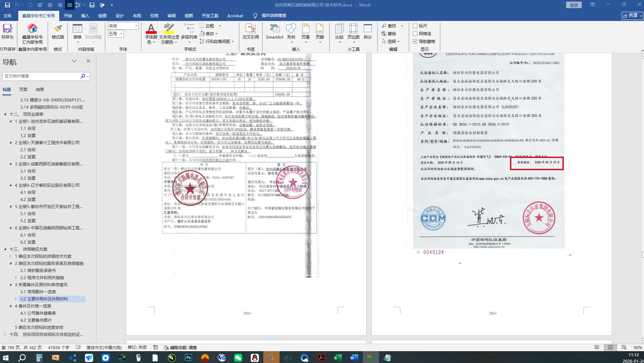Enable the 网格线 gridlines checkbox
The width and height of the screenshot is (644, 363).
click(415, 33)
